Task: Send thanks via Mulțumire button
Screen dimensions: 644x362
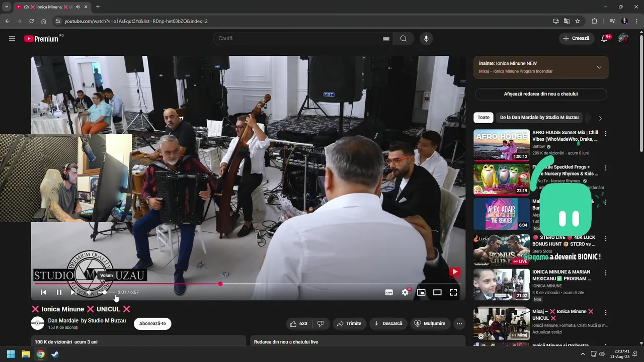Action: click(x=430, y=324)
